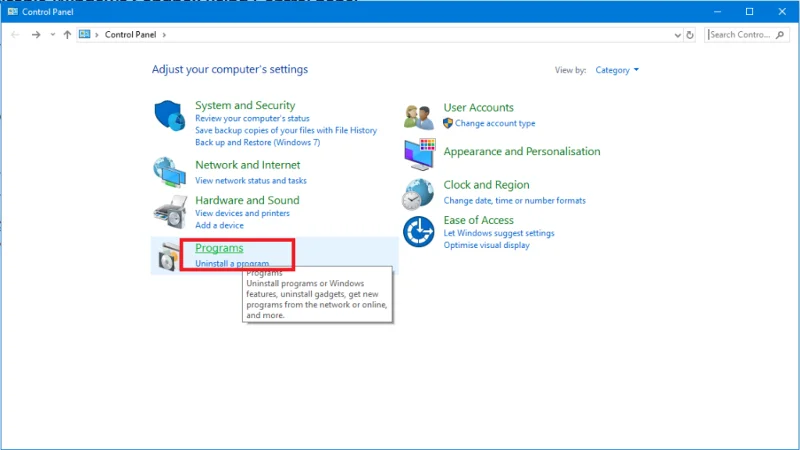Open Network and Internet heading

[x=247, y=165]
